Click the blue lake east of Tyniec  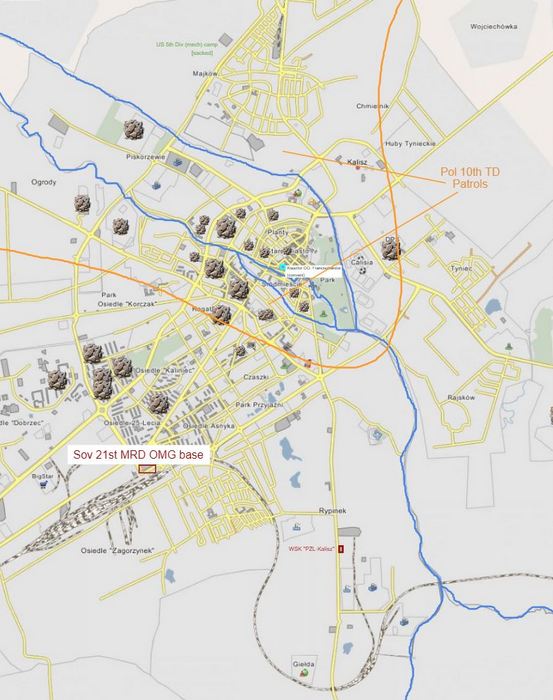[x=493, y=308]
